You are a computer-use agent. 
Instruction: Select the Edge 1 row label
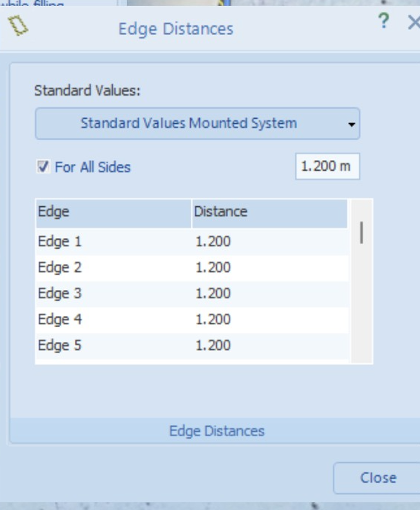tap(60, 242)
